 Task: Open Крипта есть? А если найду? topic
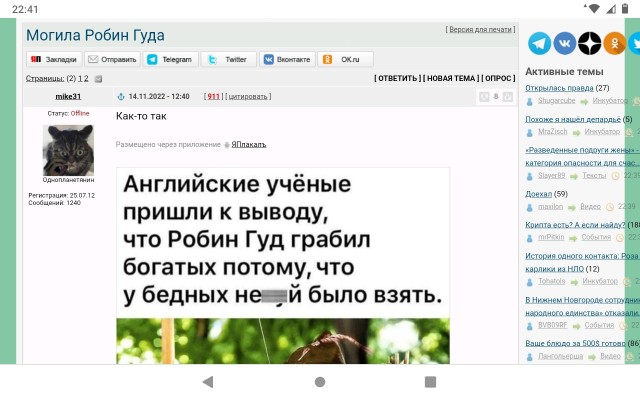coord(575,225)
